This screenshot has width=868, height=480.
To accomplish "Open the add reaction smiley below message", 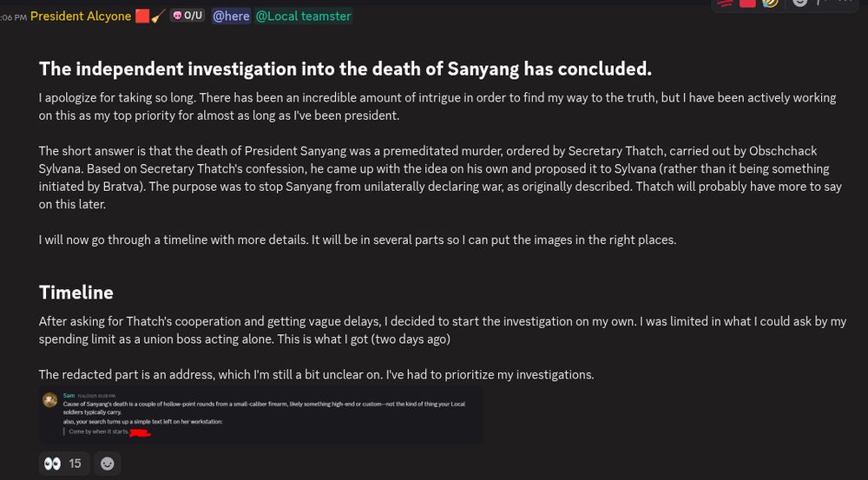I will [107, 464].
